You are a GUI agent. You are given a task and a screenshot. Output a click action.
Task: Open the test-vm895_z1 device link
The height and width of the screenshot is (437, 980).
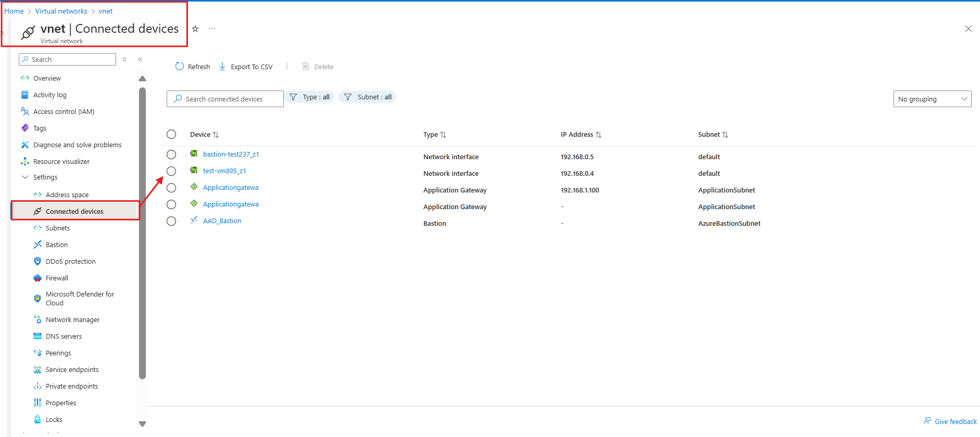tap(224, 171)
